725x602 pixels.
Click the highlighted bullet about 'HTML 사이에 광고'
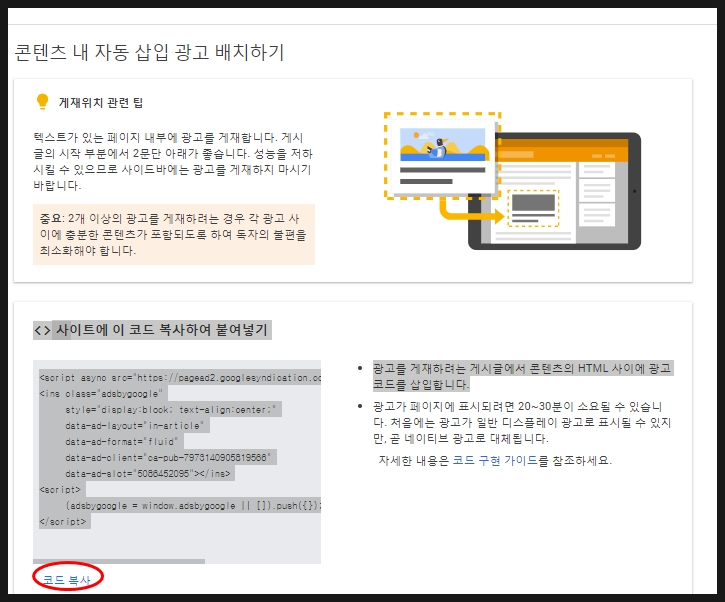coord(522,376)
